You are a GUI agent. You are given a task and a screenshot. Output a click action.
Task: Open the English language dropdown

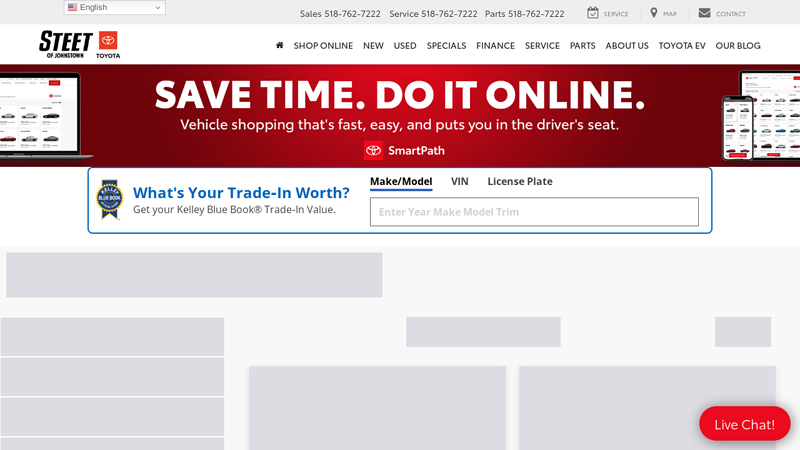pos(114,8)
